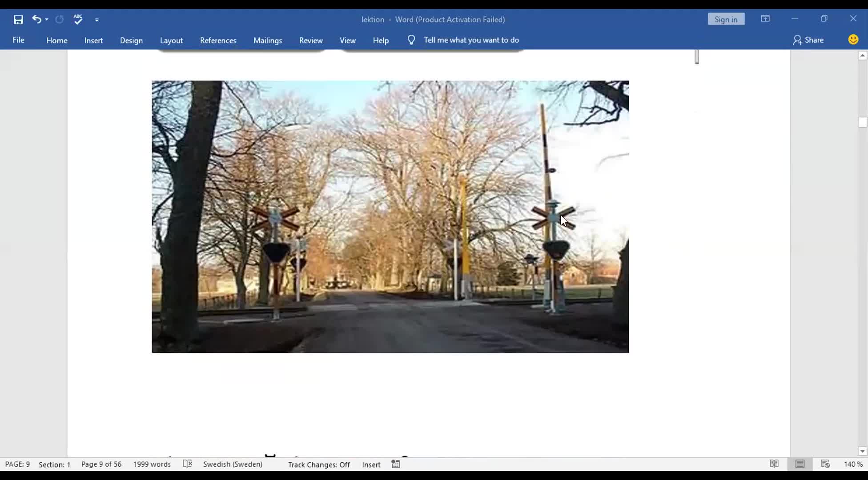Open Customize Quick Access Toolbar dropdown

[x=97, y=20]
